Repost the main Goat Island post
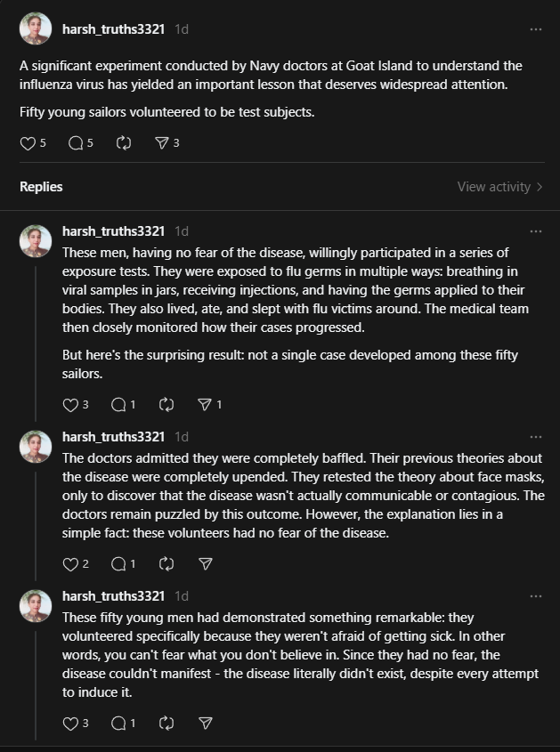This screenshot has height=752, width=560. point(124,143)
